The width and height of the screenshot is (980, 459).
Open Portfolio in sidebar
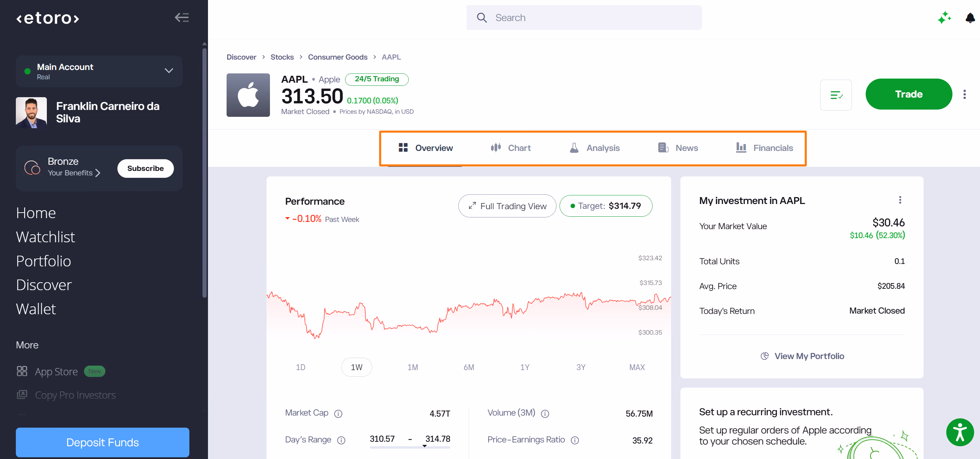(43, 261)
